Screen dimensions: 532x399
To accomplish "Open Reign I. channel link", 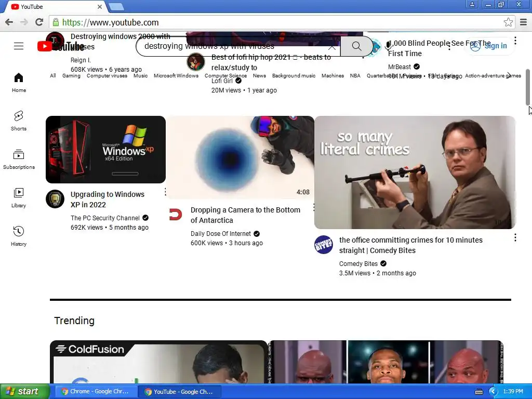I will click(x=81, y=60).
